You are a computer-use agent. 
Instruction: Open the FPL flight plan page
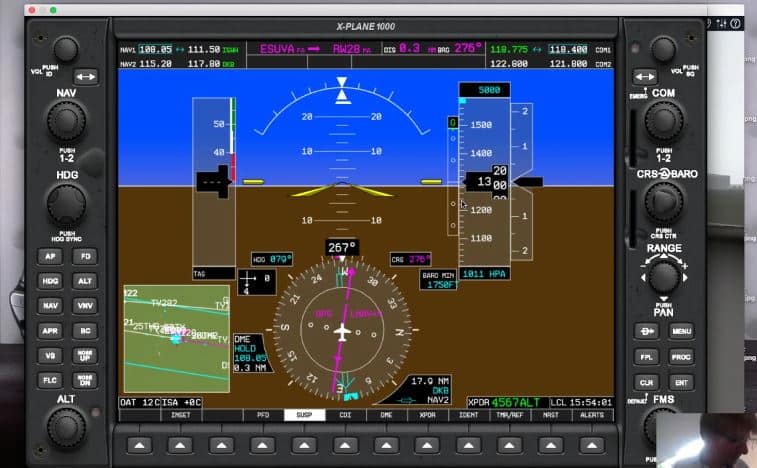point(647,356)
